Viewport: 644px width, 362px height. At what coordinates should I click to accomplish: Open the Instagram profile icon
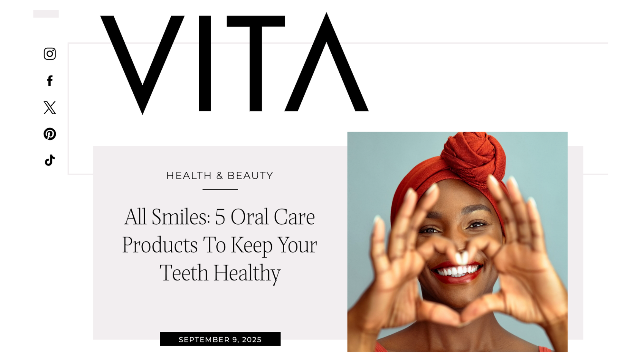click(x=50, y=54)
